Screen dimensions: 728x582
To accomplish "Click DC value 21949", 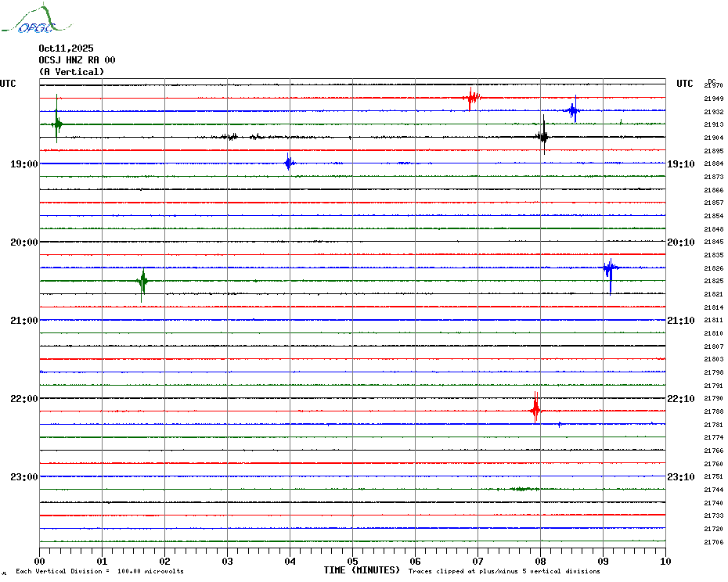I will tap(714, 99).
